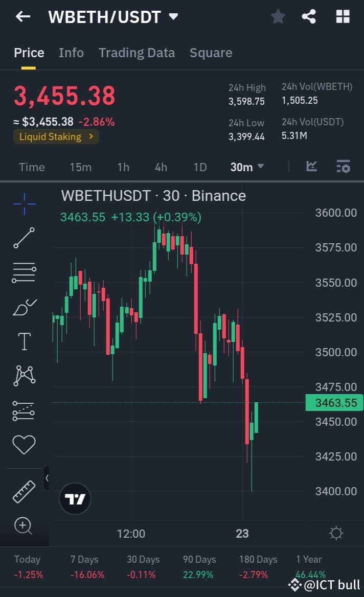Select the crosshair cursor tool
The width and height of the screenshot is (364, 597).
pyautogui.click(x=24, y=203)
